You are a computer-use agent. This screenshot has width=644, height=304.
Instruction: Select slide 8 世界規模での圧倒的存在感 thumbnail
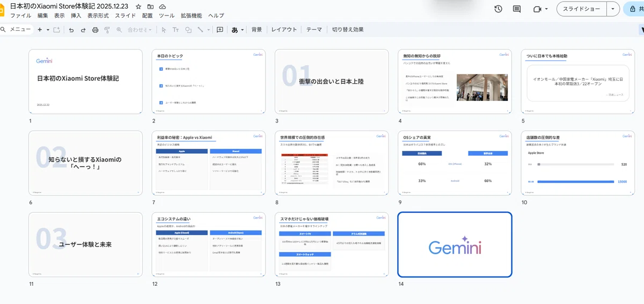(x=332, y=163)
